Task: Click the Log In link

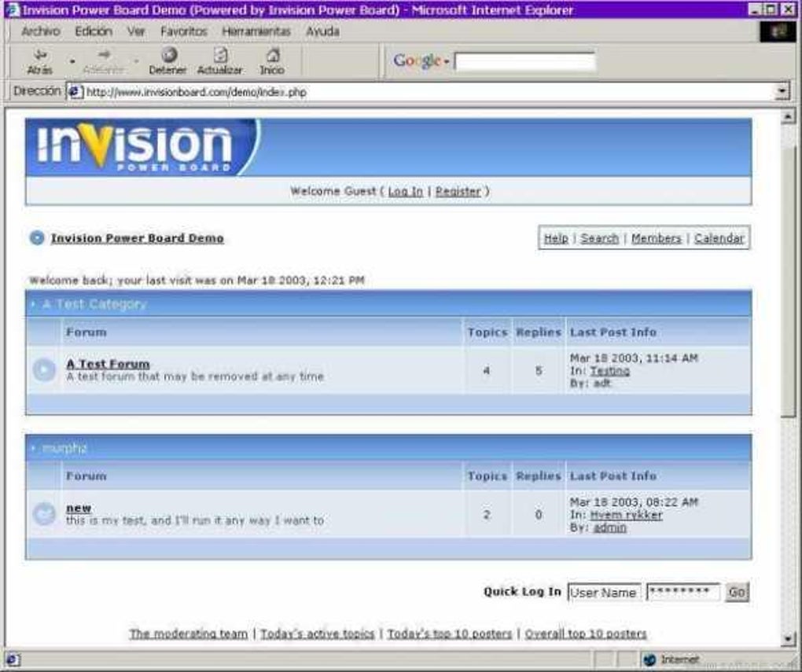Action: click(x=406, y=191)
